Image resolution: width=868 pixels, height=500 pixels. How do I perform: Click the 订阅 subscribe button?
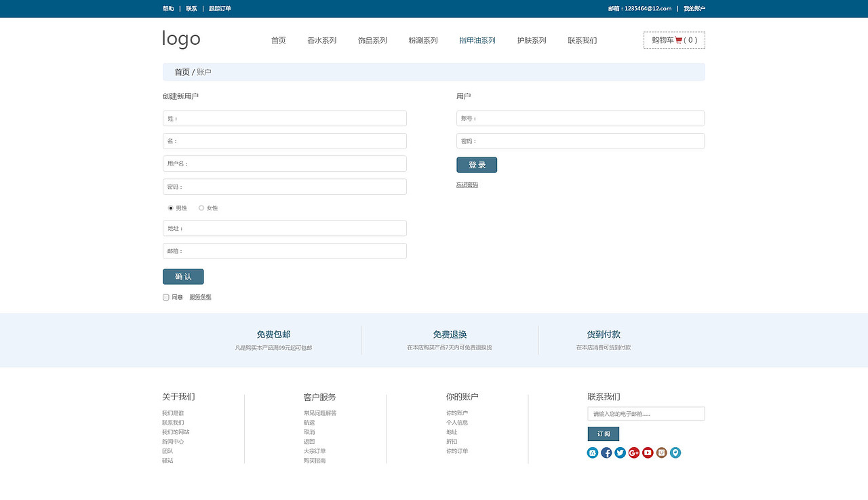(604, 434)
